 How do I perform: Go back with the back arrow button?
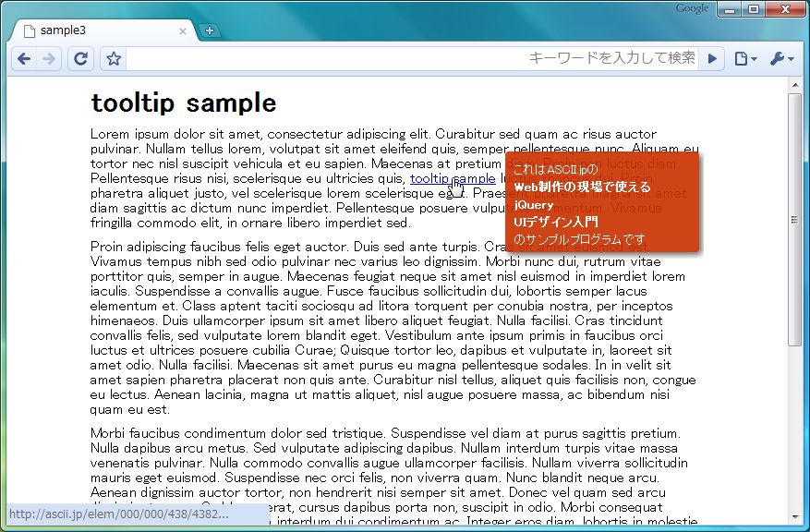24,59
